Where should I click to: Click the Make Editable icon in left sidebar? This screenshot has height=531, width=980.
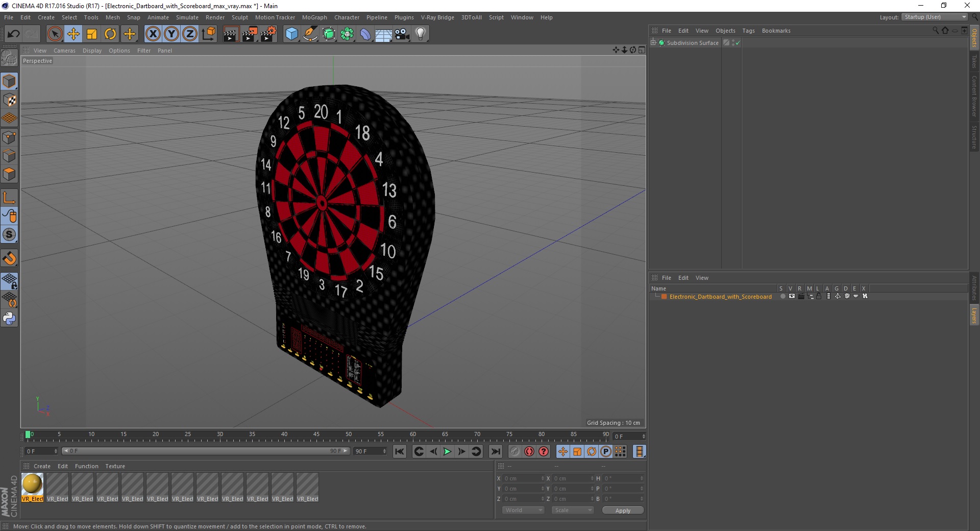click(x=9, y=58)
